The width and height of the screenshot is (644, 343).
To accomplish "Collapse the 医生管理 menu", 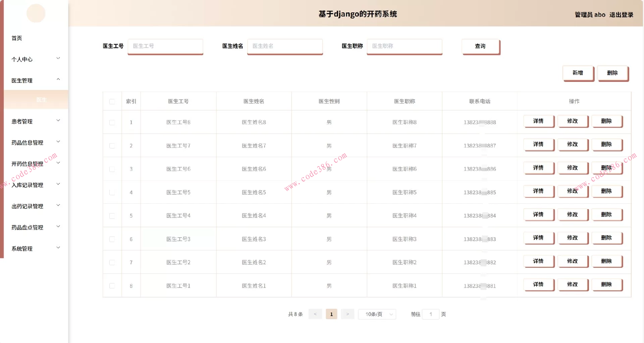I will pyautogui.click(x=22, y=80).
